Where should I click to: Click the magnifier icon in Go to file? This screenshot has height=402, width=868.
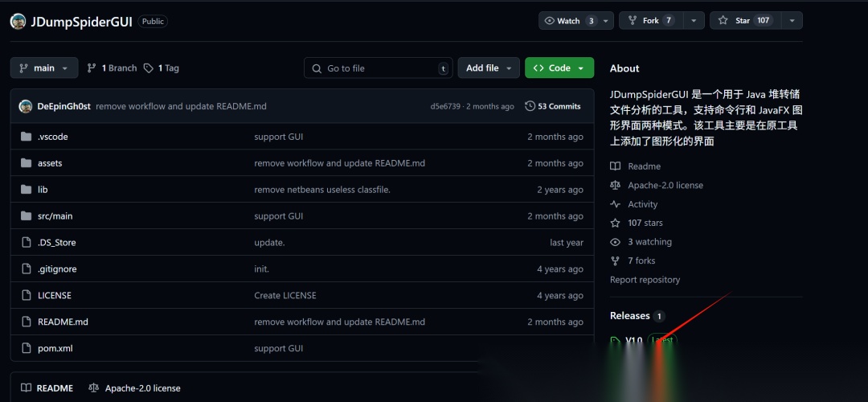click(317, 68)
